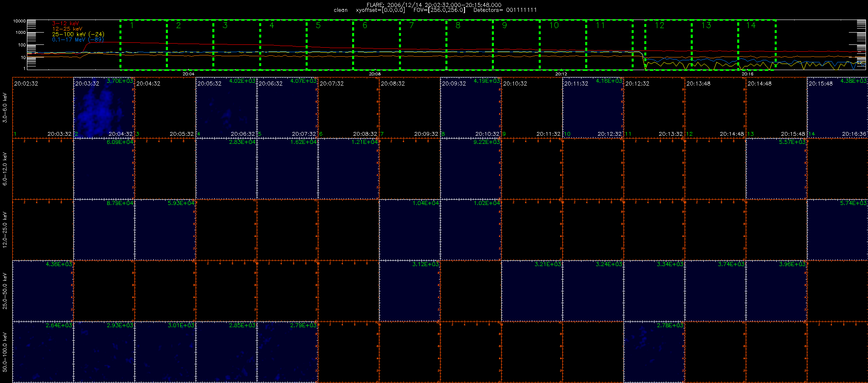Click the 20:04 tick label on time axis
Screen dimensions: 868x383
click(188, 74)
